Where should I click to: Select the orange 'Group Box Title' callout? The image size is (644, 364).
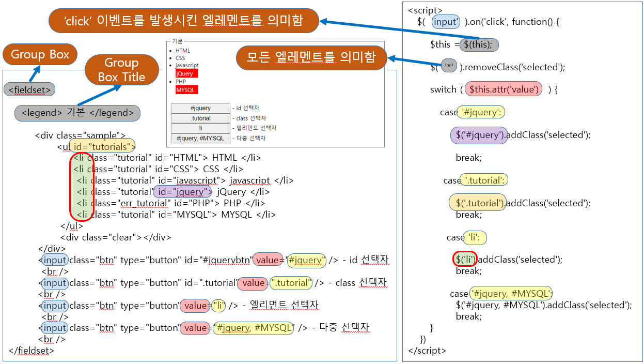[x=121, y=70]
